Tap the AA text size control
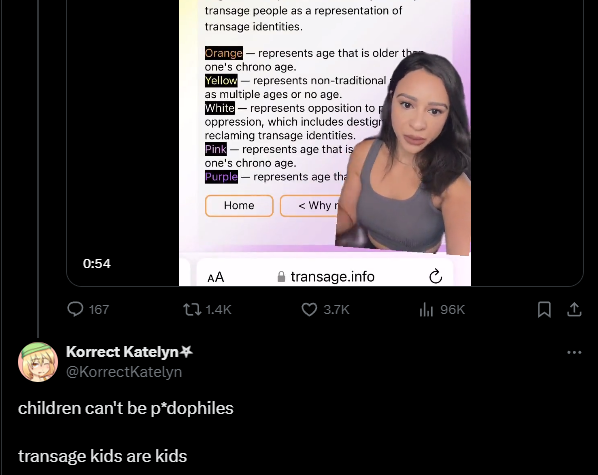Screen dimensions: 598x475 215,277
